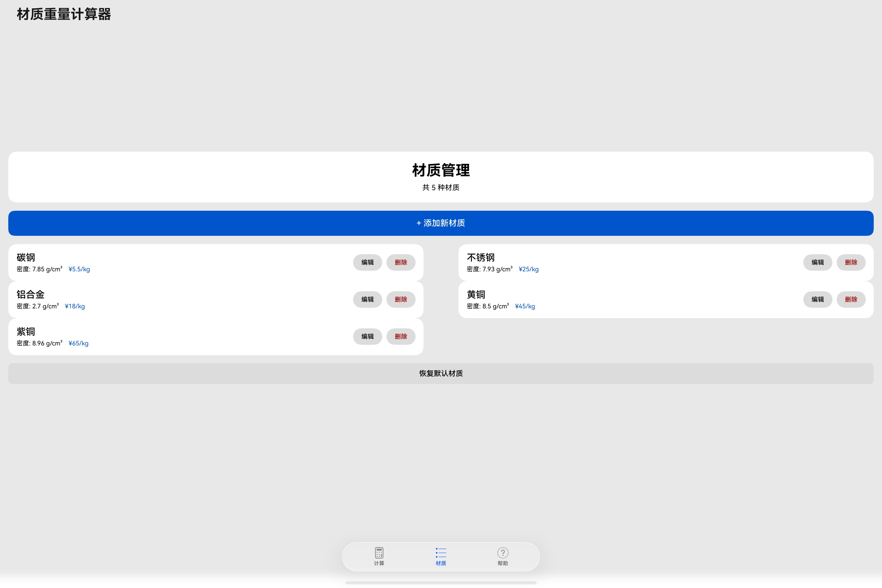The image size is (882, 588).
Task: Delete the 铝合金 material
Action: [x=401, y=300]
